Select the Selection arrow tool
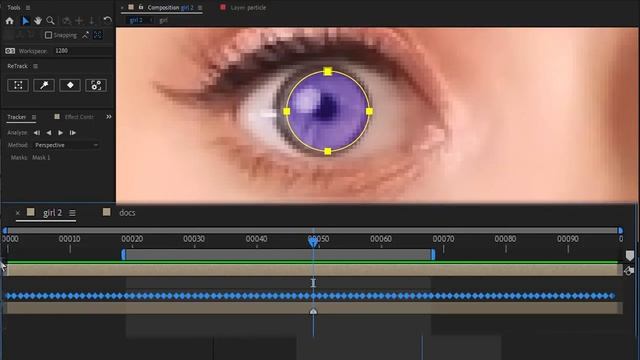Screen dimensions: 640x360 point(25,20)
